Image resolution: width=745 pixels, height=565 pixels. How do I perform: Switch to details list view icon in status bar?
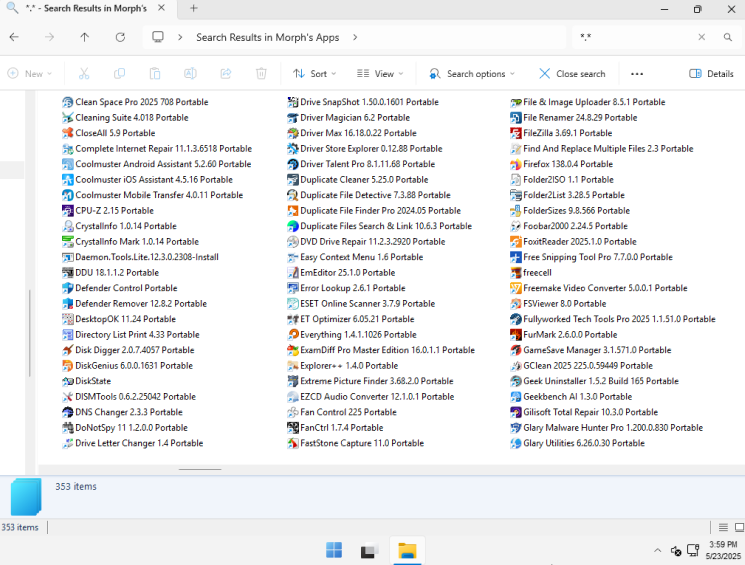pyautogui.click(x=723, y=527)
